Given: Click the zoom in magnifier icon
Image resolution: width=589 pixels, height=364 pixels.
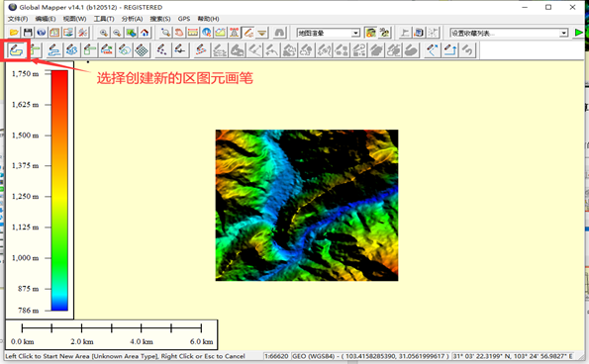Looking at the screenshot, I should 103,33.
